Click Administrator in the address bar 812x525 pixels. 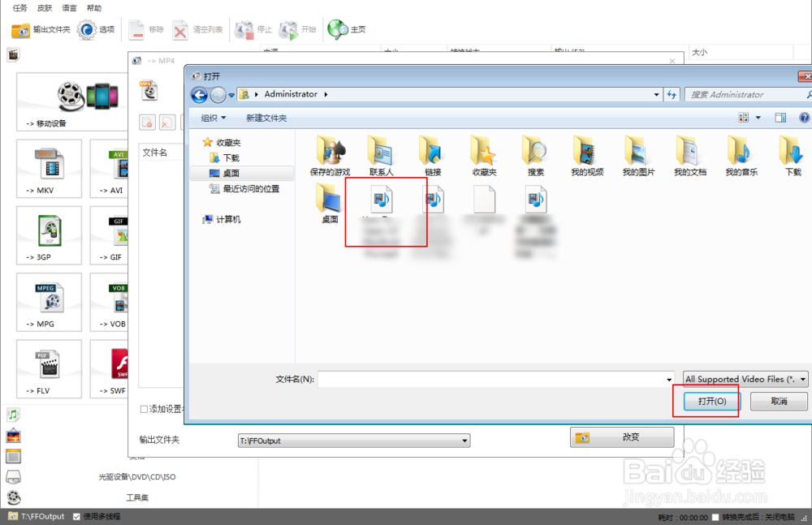[291, 94]
